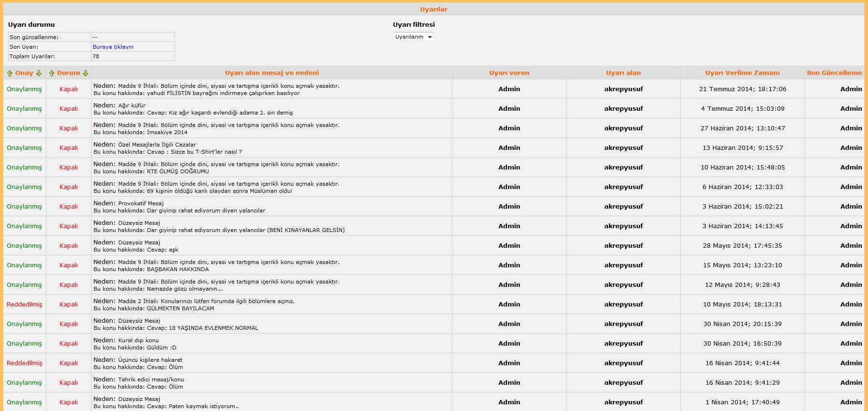
Task: Click Admin giver in 28 Mayıs 2014 row
Action: click(x=509, y=246)
